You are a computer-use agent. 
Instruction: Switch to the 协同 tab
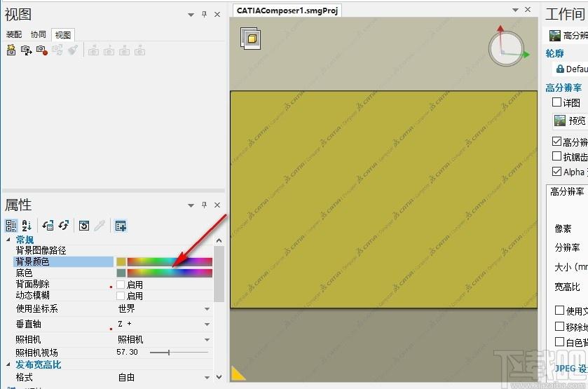click(x=39, y=34)
